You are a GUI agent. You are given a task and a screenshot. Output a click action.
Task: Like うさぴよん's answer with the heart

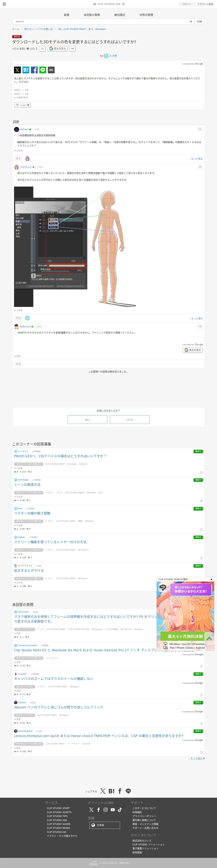(18, 318)
